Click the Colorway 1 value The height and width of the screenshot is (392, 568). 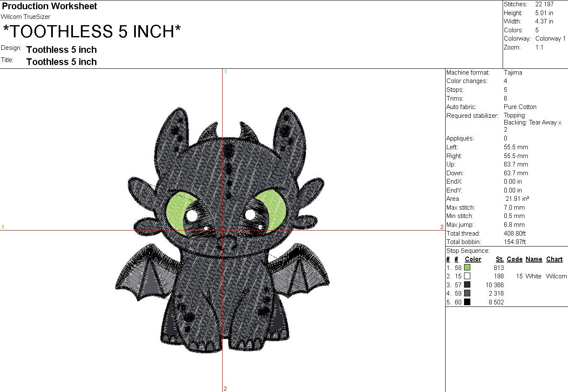click(x=550, y=38)
